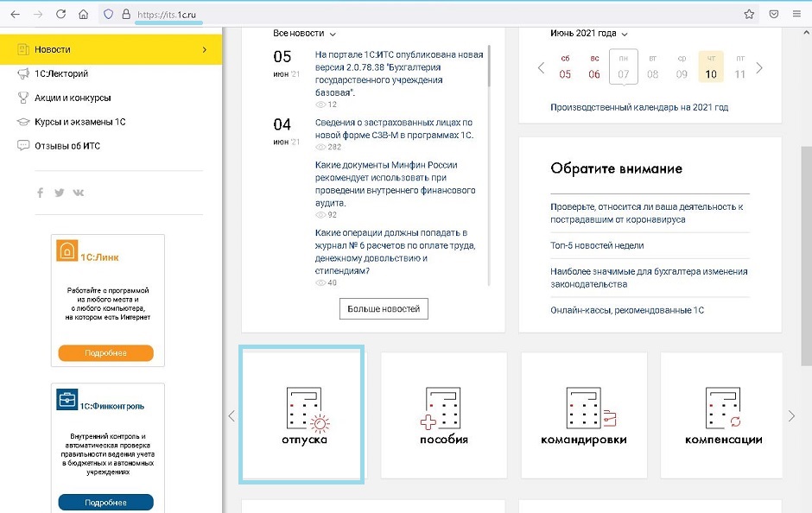Select Saturday 05 in the calendar

pos(565,67)
